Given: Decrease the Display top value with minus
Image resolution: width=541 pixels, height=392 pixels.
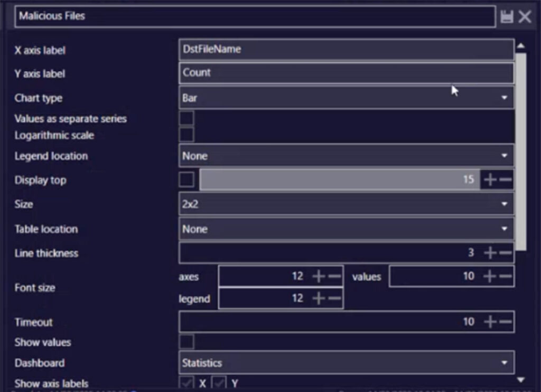Looking at the screenshot, I should [x=506, y=180].
